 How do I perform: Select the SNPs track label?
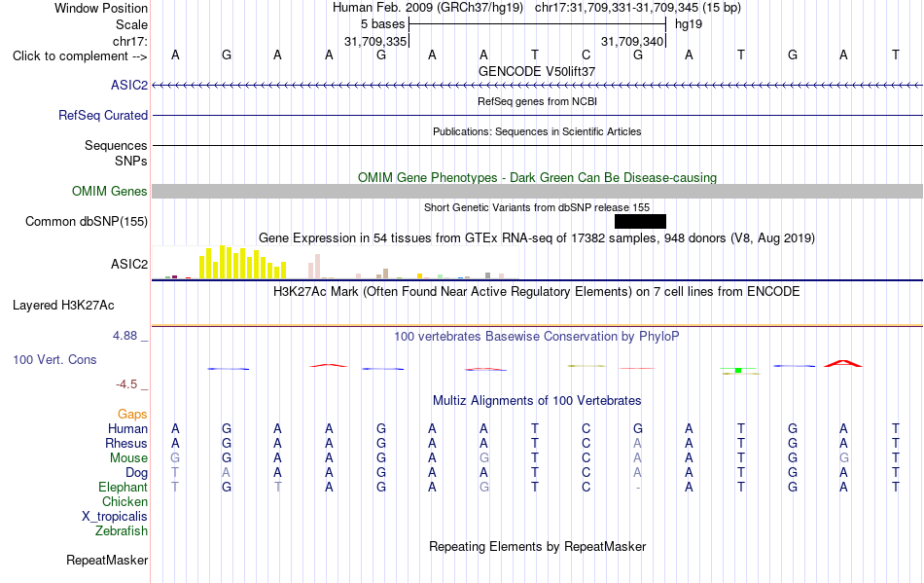131,161
